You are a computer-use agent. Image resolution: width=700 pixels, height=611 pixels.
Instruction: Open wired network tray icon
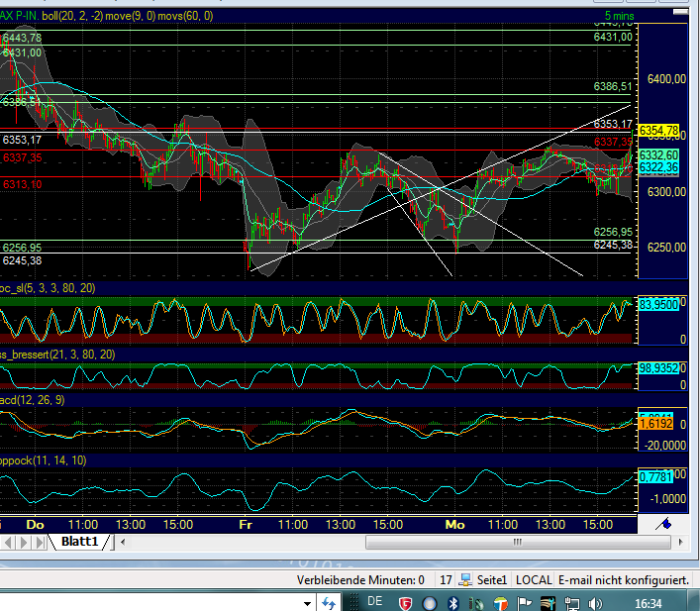coord(572,604)
